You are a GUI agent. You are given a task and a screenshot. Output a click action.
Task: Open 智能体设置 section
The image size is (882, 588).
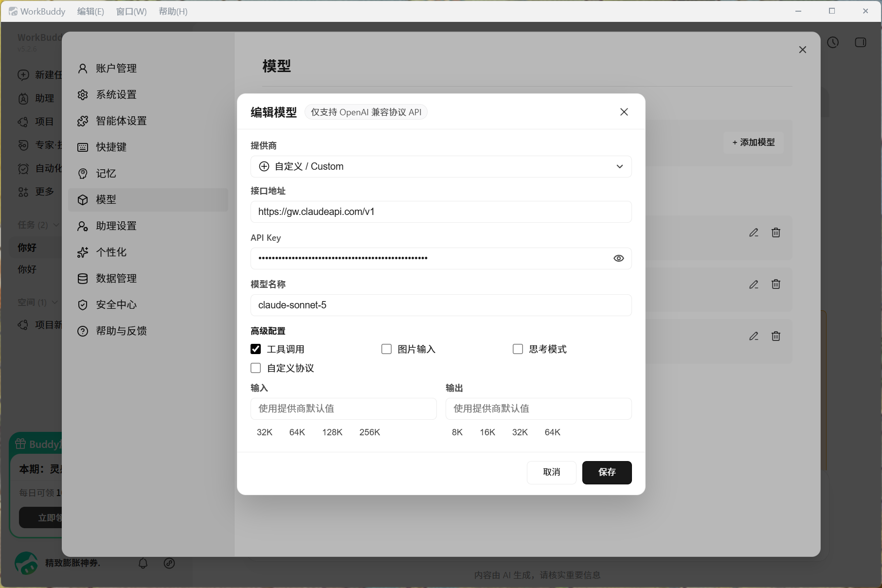(x=148, y=121)
